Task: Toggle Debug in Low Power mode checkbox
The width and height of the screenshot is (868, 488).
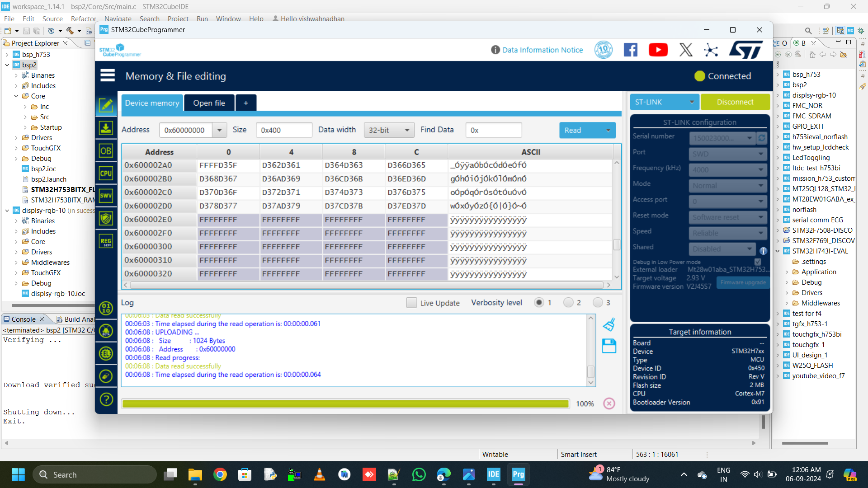Action: [758, 262]
